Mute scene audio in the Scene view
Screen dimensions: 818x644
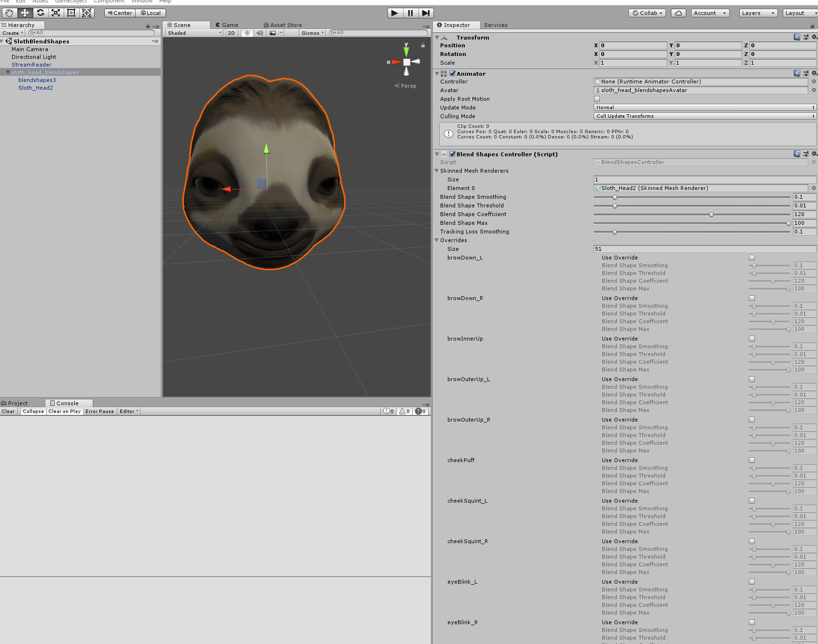click(x=260, y=33)
